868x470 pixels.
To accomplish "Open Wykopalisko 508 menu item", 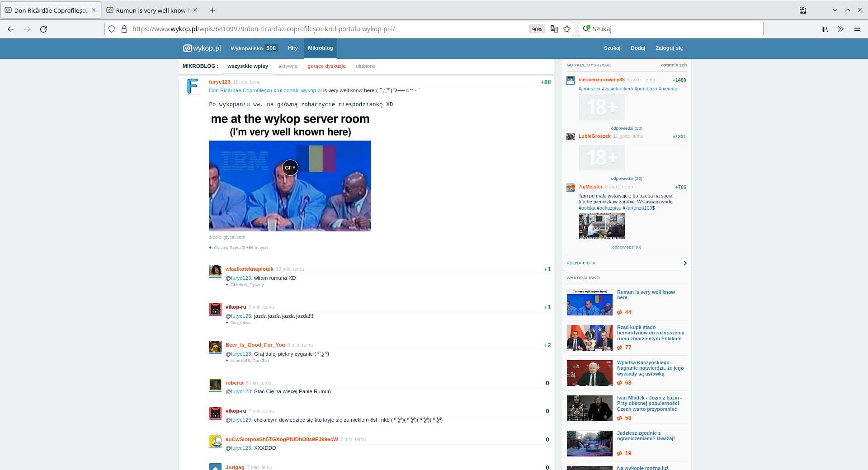I will (x=254, y=48).
